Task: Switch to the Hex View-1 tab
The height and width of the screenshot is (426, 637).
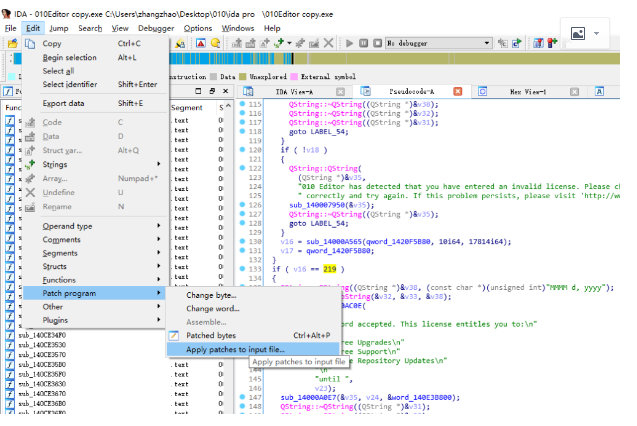Action: 527,92
